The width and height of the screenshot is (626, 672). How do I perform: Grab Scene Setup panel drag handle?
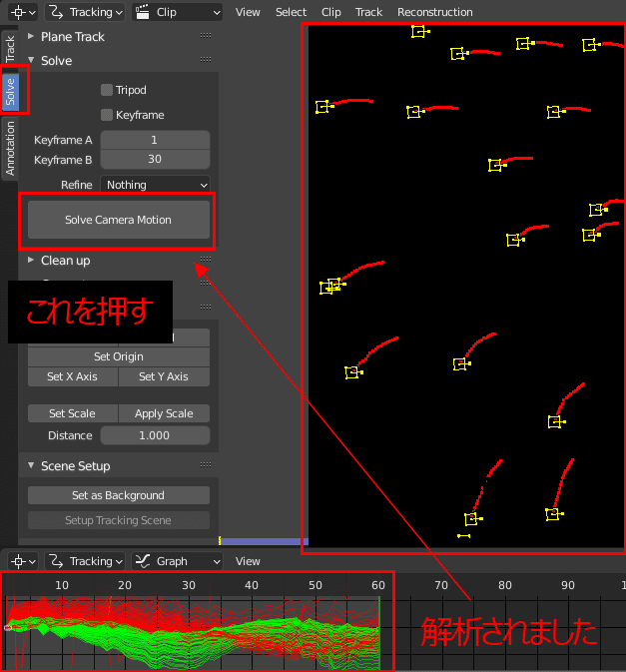(x=206, y=465)
